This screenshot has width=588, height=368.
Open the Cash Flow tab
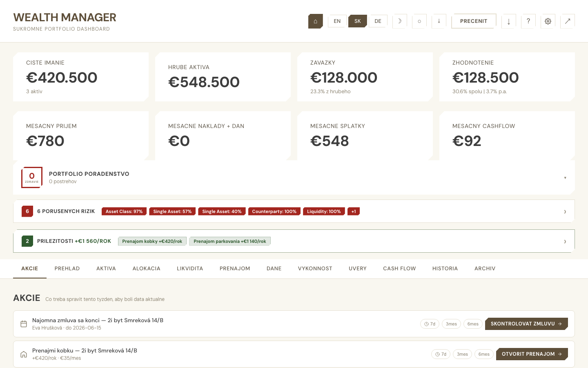399,269
